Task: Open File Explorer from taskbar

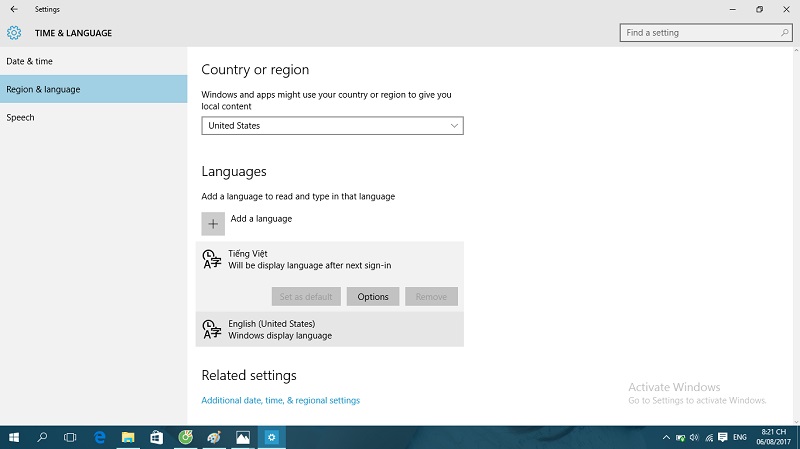Action: coord(128,437)
